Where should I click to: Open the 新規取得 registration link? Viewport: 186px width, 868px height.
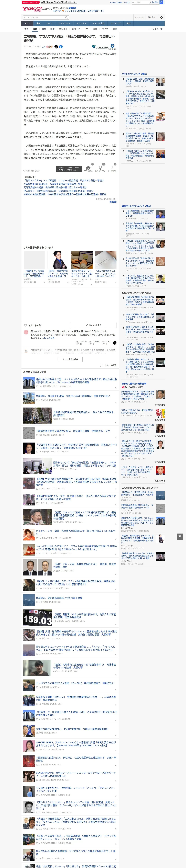pyautogui.click(x=72, y=8)
